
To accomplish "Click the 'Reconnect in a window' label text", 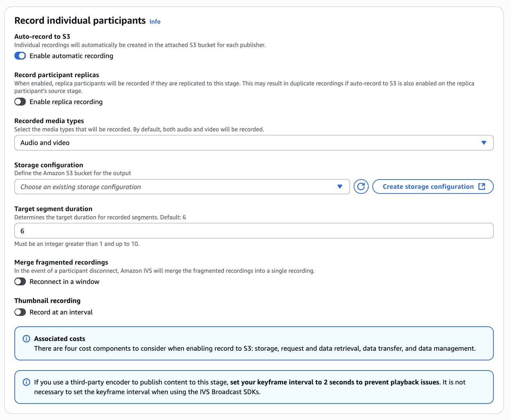I will (64, 281).
